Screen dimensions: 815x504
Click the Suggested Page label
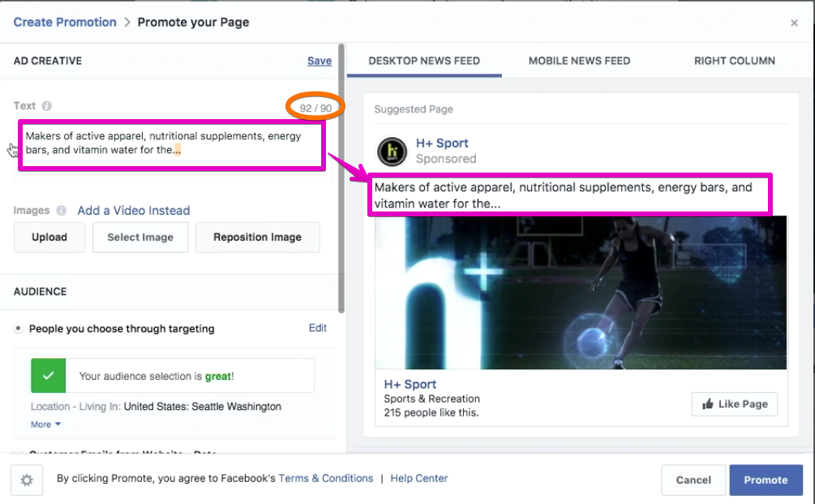point(414,109)
